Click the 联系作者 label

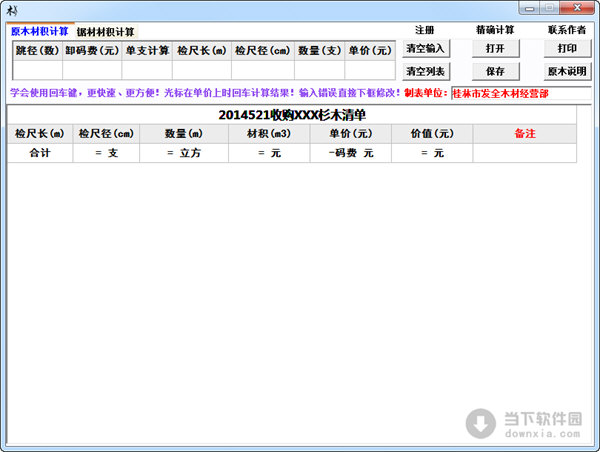pyautogui.click(x=567, y=30)
